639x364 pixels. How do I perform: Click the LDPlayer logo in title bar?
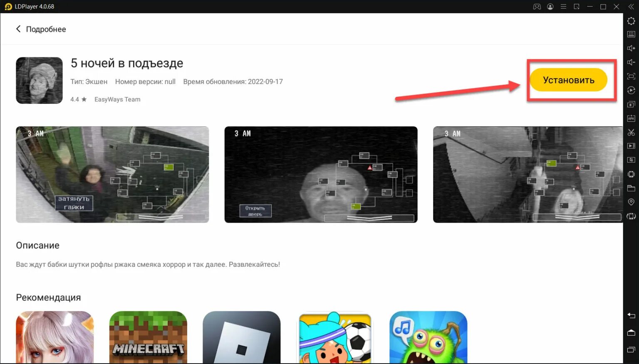coord(8,7)
